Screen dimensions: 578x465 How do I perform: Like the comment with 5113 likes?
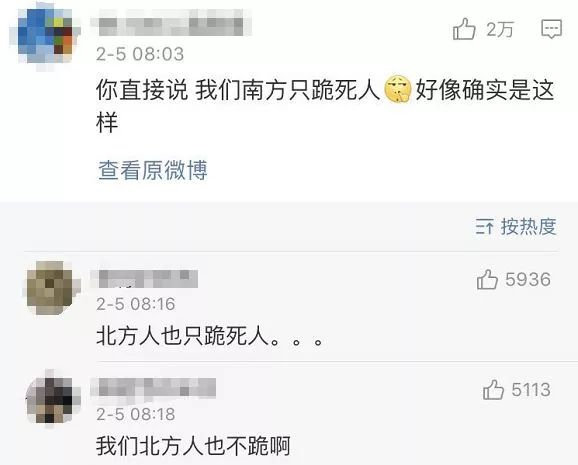493,390
